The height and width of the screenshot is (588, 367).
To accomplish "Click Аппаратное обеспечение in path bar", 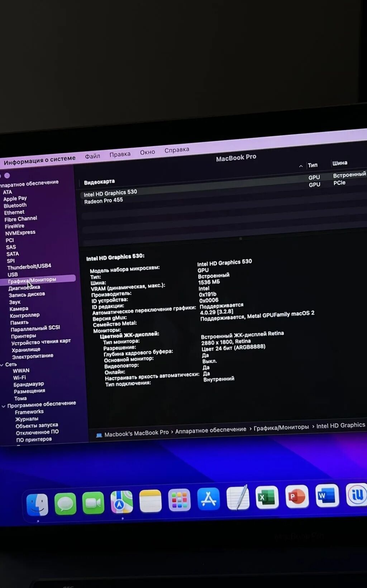I will (211, 430).
